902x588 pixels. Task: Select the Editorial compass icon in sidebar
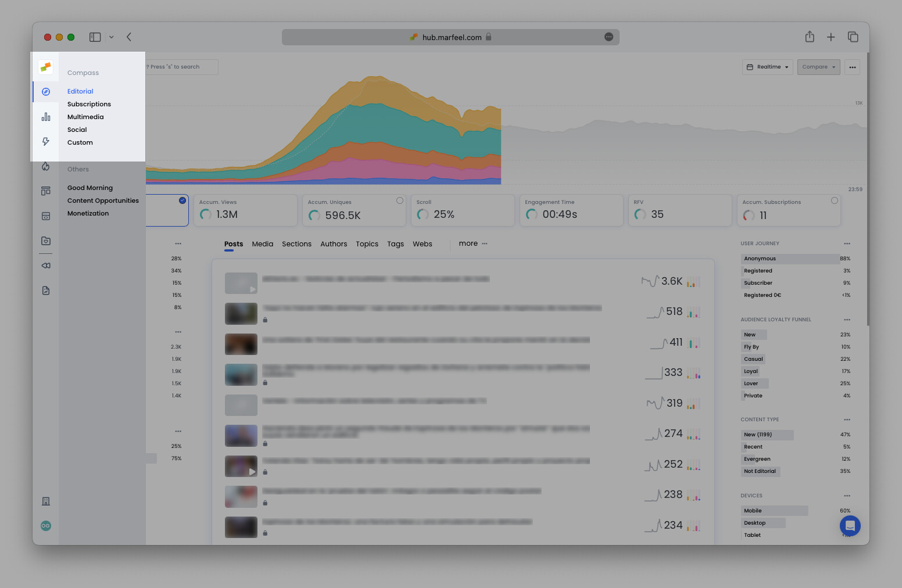click(45, 91)
